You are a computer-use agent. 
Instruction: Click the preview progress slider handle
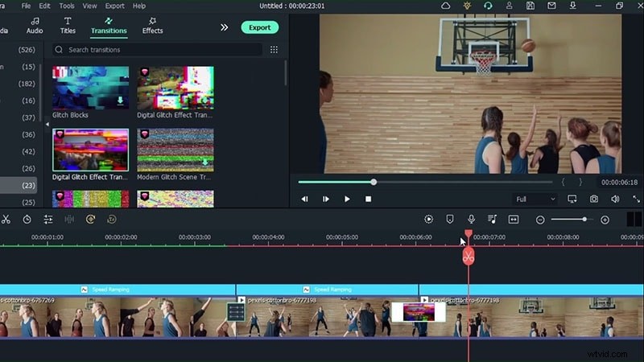pos(374,182)
